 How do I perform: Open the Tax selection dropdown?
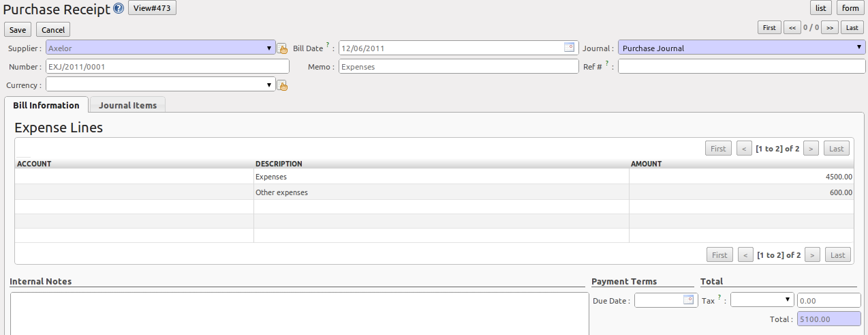pos(762,300)
